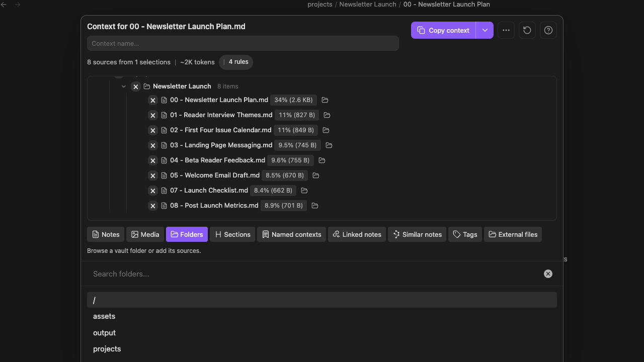Click the 00 - Newsletter Launch Plan.md file name

[219, 100]
